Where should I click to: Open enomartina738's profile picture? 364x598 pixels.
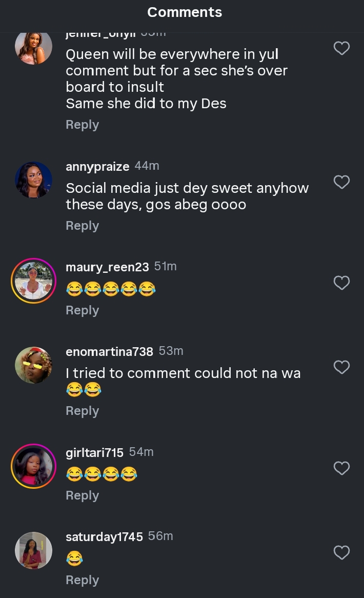(x=34, y=365)
